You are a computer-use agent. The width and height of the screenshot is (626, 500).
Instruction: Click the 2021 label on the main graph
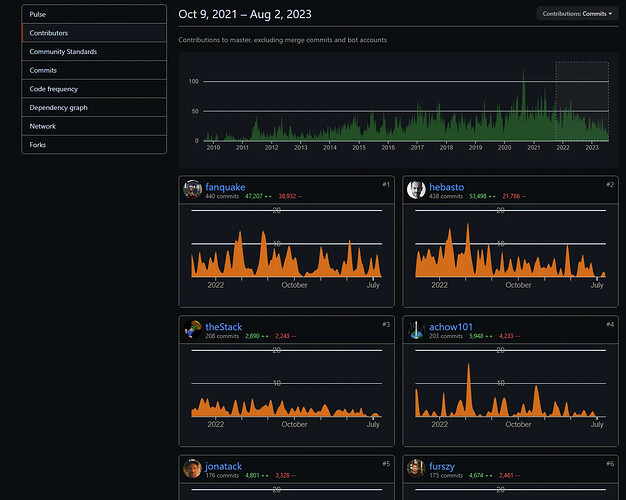(534, 147)
